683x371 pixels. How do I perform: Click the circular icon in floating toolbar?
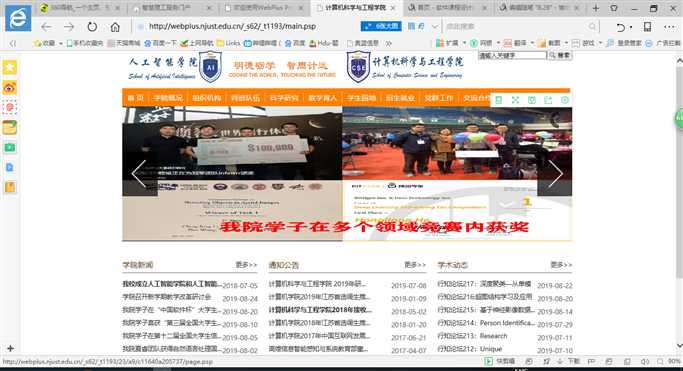click(565, 100)
